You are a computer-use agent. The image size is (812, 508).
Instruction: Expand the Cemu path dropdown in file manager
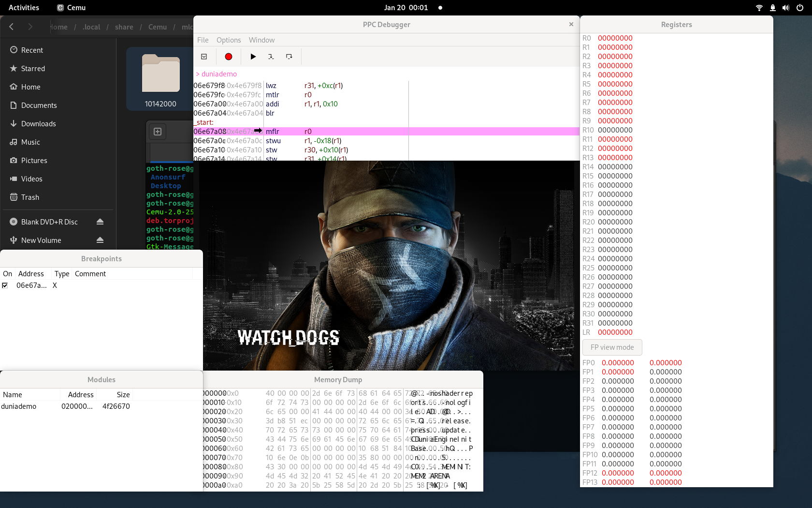point(157,27)
